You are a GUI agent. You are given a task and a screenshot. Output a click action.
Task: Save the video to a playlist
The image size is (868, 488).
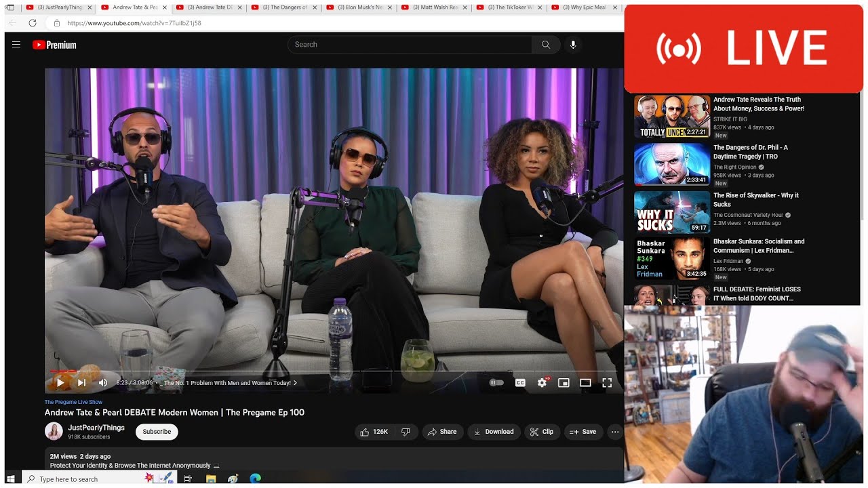[583, 432]
